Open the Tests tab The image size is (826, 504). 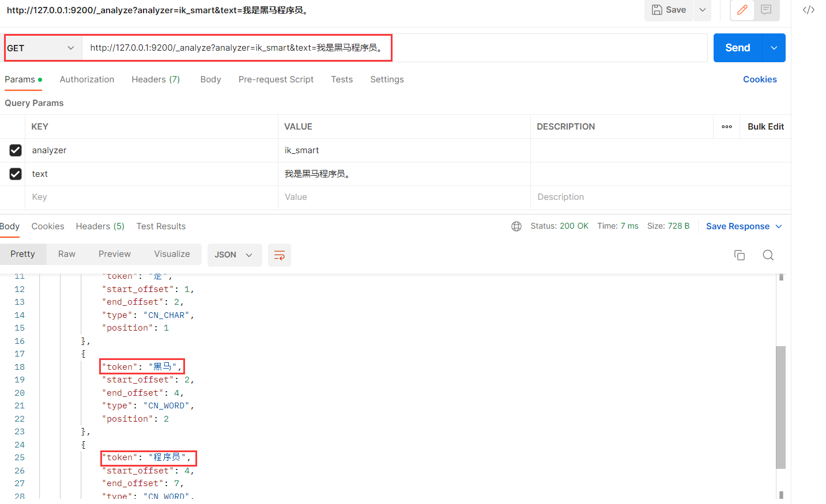[x=341, y=79]
